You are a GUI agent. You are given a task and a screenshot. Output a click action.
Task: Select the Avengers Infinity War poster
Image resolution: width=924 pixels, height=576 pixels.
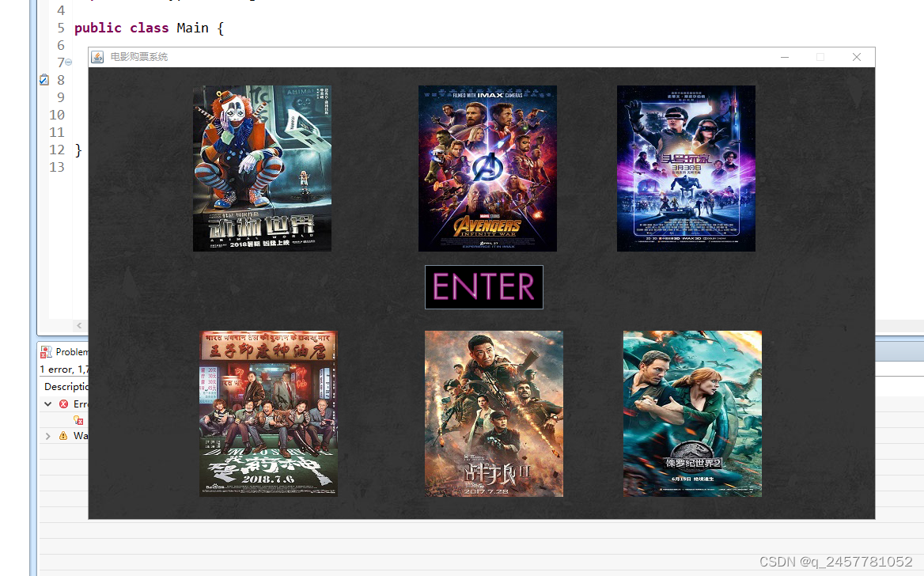[x=487, y=169]
